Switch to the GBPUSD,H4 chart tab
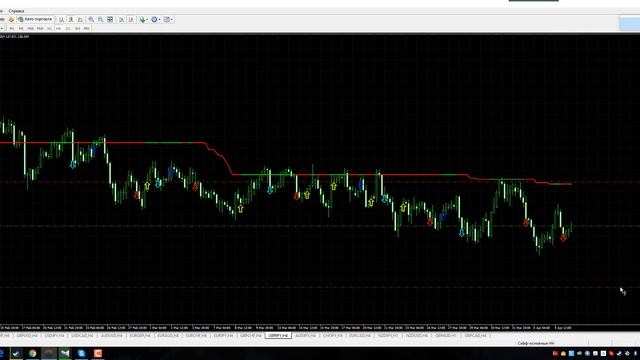This screenshot has height=360, width=640. click(27, 336)
